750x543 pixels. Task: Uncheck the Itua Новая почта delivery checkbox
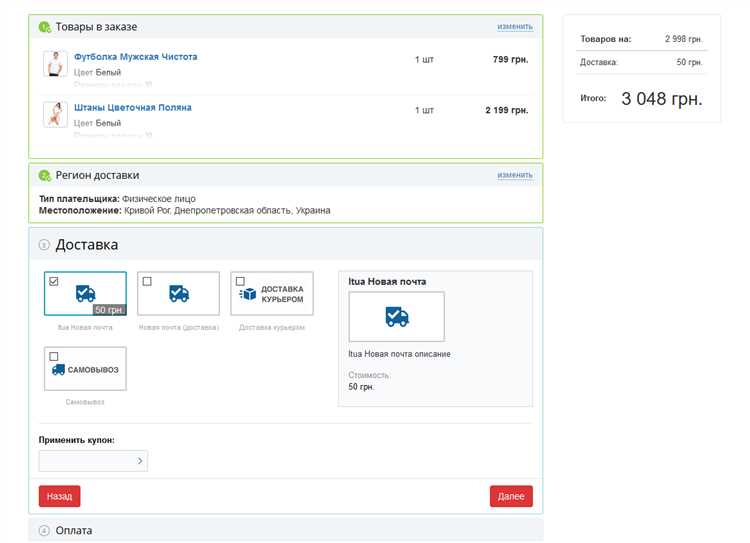[54, 281]
